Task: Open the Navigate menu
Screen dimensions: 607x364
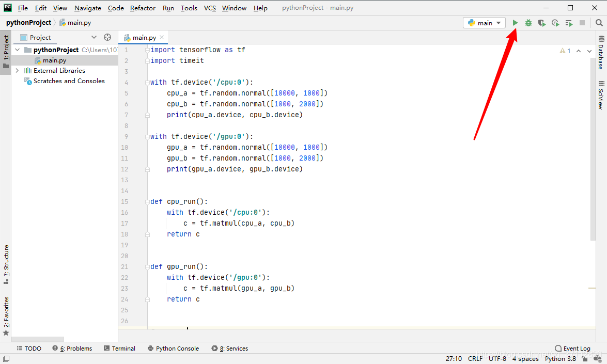Action: [x=87, y=8]
